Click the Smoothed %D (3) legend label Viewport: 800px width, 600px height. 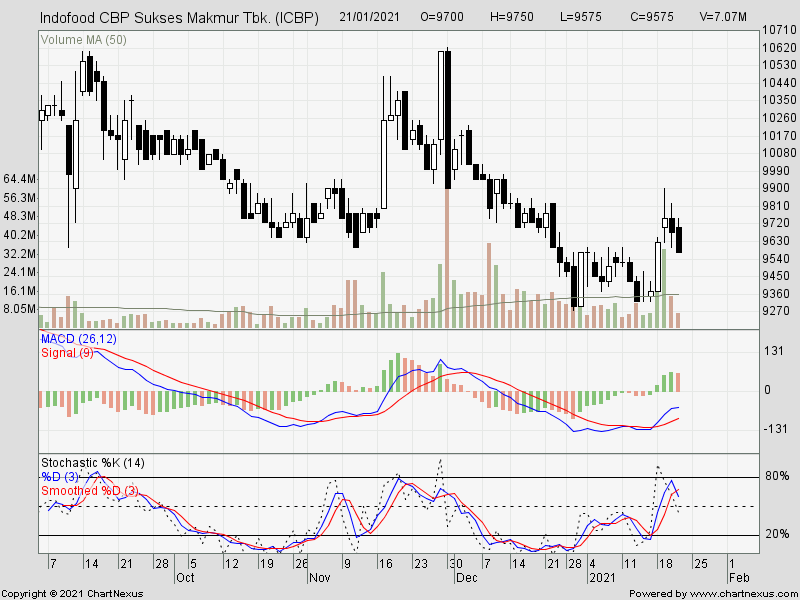point(90,491)
